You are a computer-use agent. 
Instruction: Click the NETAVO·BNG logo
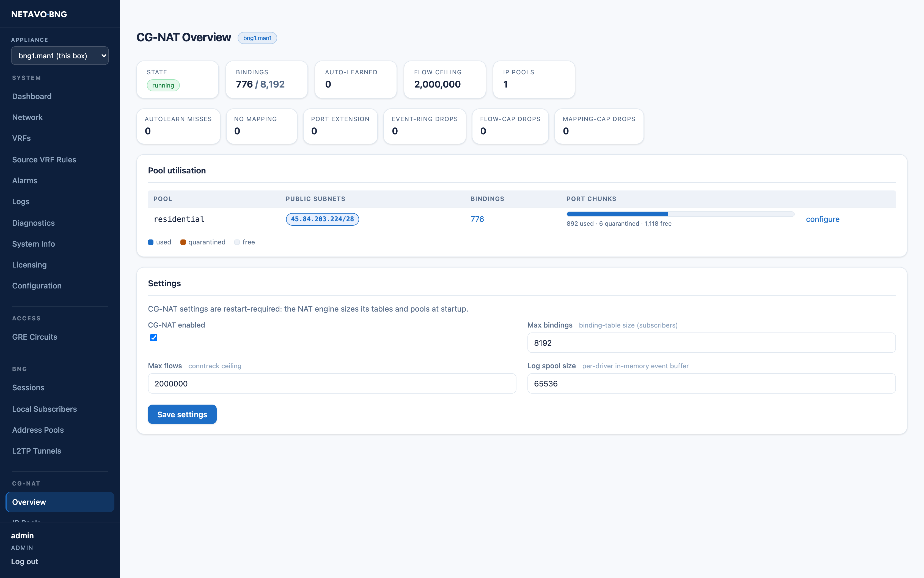[39, 15]
